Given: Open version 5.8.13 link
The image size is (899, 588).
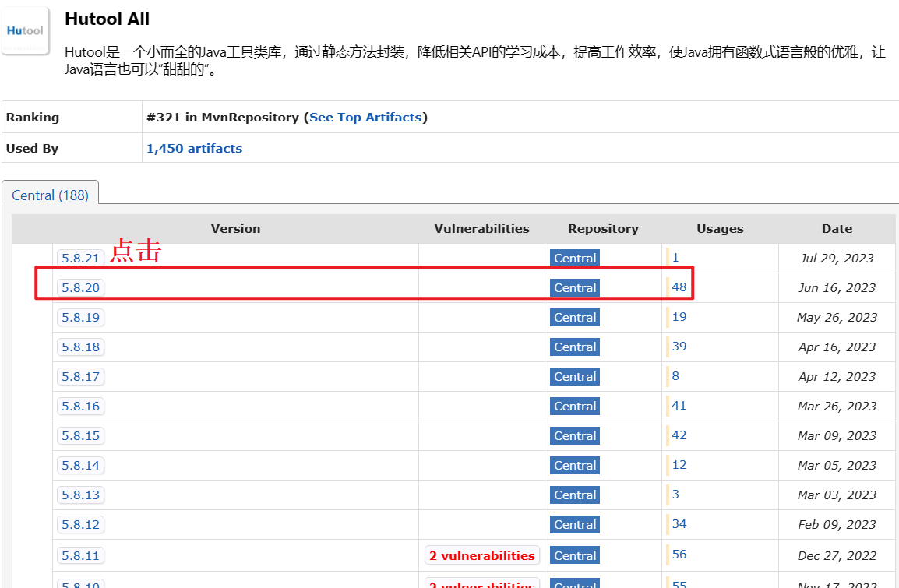Looking at the screenshot, I should tap(81, 495).
